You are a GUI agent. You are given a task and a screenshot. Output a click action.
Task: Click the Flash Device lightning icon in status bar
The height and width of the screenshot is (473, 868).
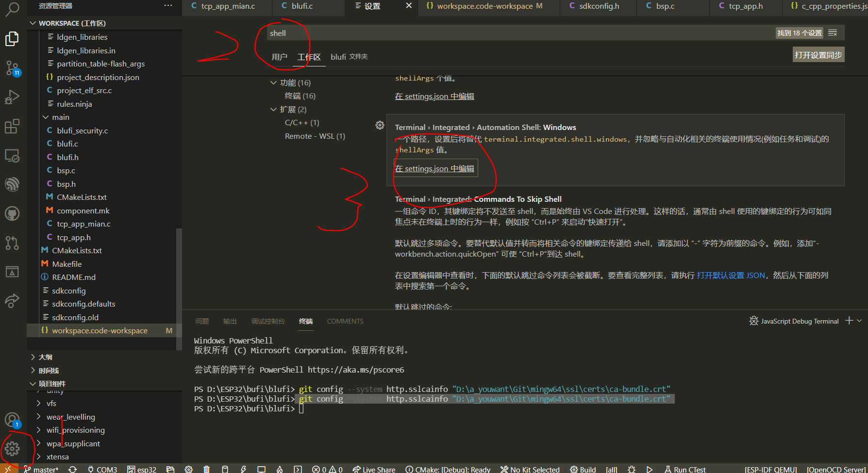click(243, 469)
